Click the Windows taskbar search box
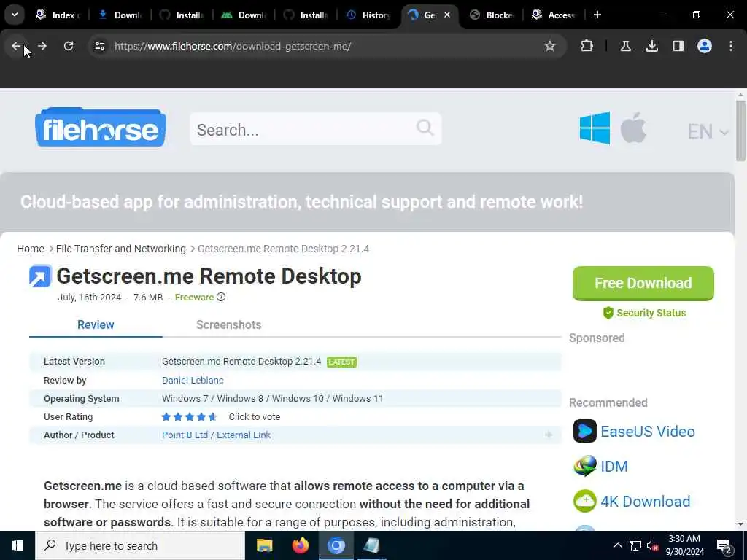Image resolution: width=747 pixels, height=560 pixels. [x=140, y=545]
